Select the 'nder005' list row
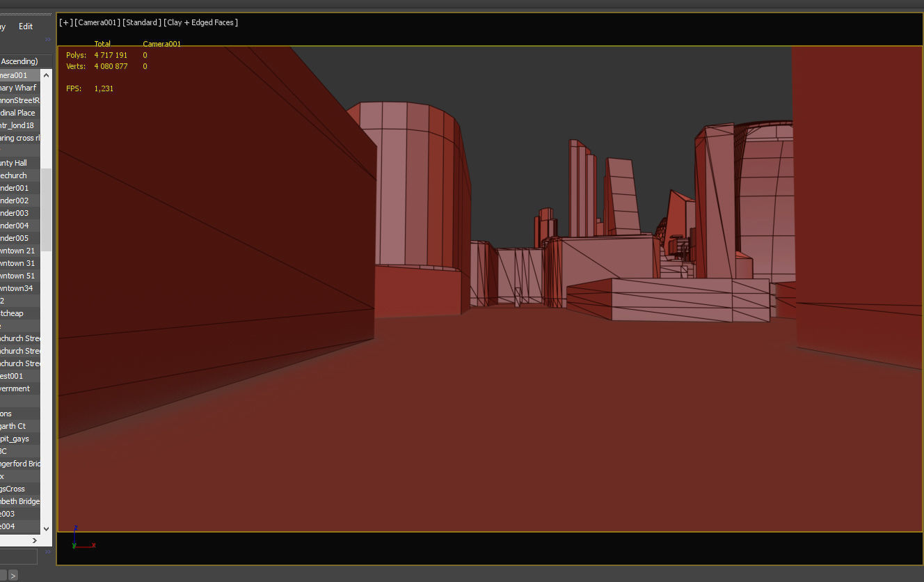Viewport: 924px width, 582px height. (20, 238)
